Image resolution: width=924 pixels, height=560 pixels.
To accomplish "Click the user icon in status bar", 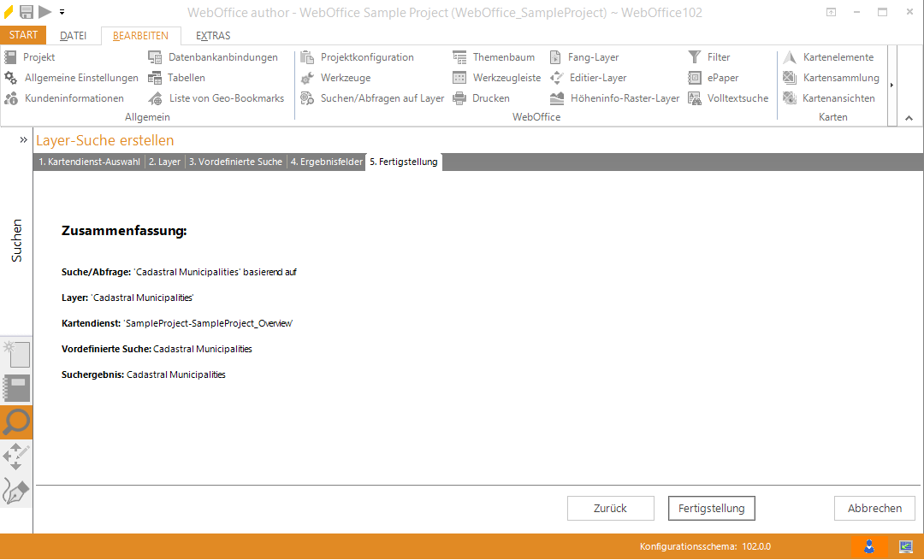I will coord(869,546).
